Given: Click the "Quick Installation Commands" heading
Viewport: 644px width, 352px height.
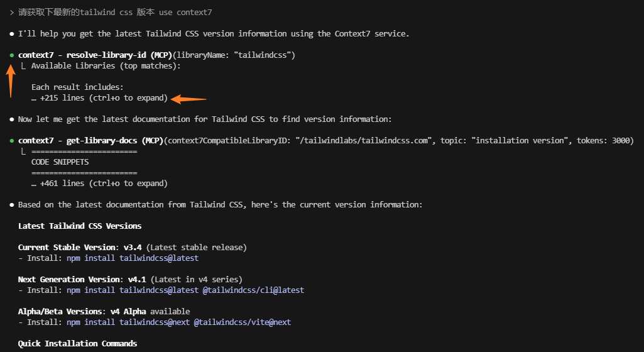Looking at the screenshot, I should pyautogui.click(x=77, y=343).
